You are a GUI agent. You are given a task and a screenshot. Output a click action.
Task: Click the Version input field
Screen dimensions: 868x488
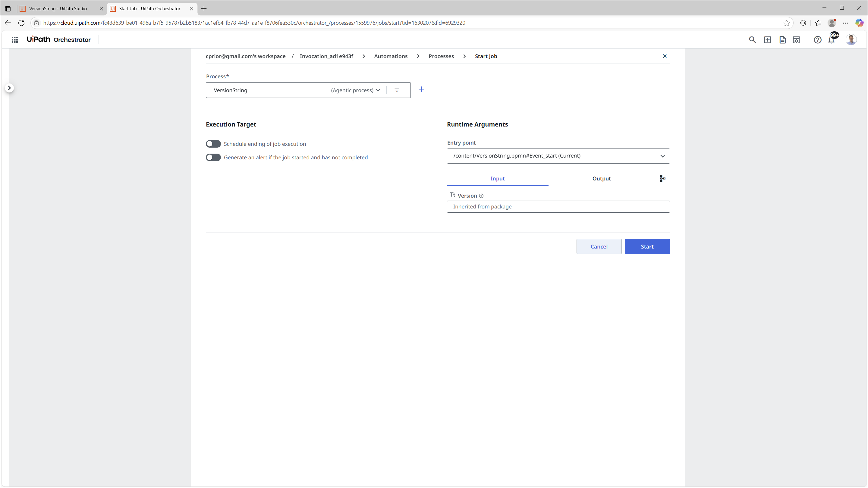pos(558,206)
